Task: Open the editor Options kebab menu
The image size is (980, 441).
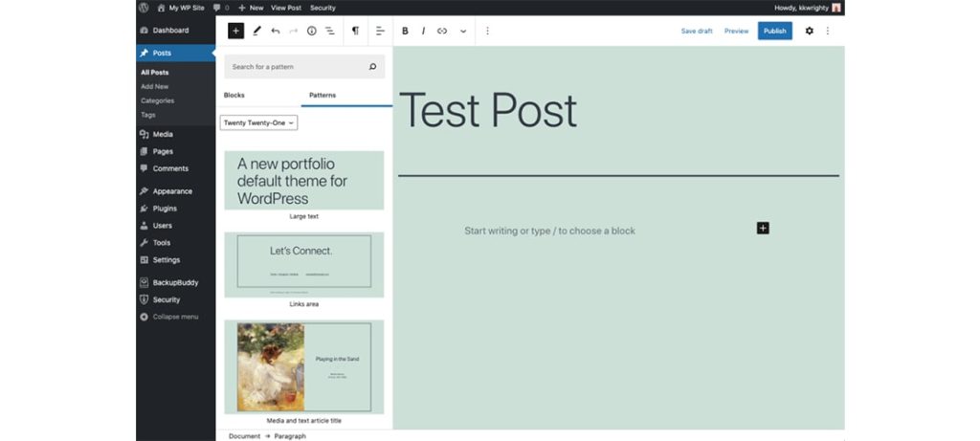Action: click(828, 31)
